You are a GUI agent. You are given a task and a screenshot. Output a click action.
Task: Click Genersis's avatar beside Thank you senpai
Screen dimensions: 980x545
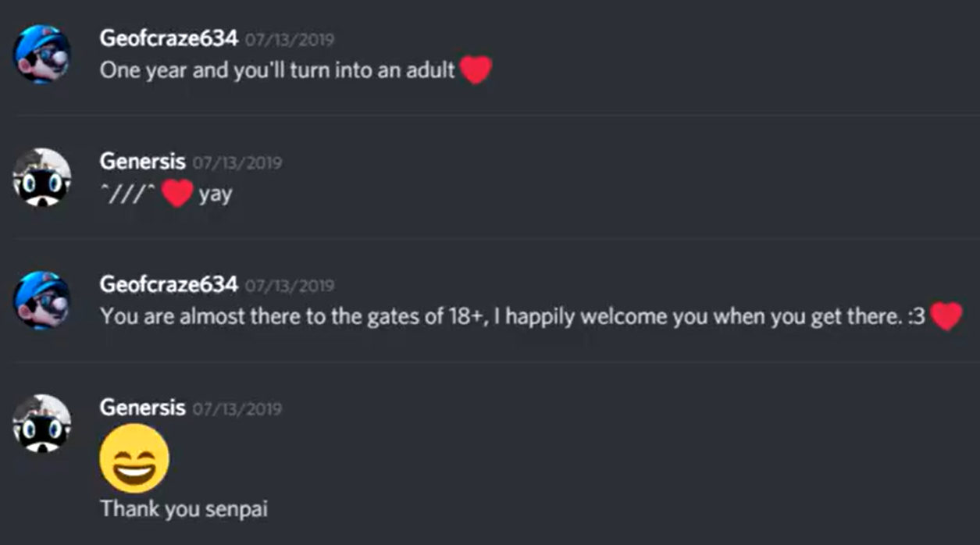[42, 423]
